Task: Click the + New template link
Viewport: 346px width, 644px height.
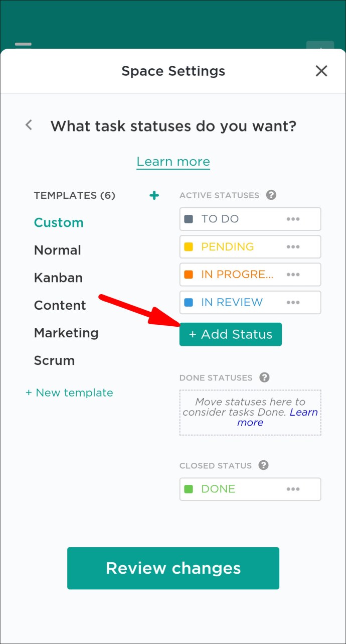Action: (69, 393)
